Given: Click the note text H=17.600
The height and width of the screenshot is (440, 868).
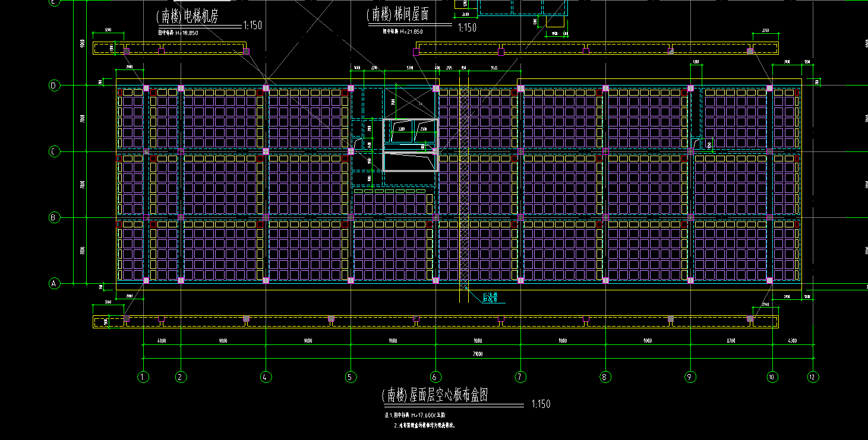Looking at the screenshot, I should point(415,416).
